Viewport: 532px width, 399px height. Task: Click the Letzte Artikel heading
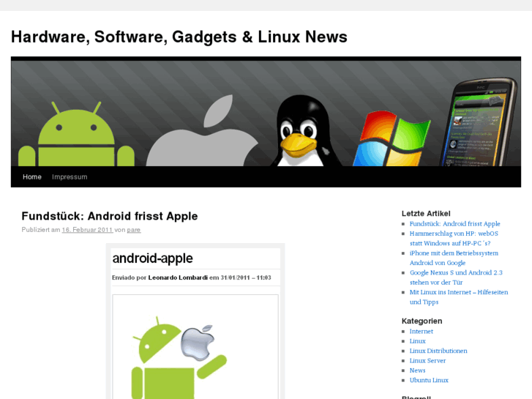click(x=426, y=214)
